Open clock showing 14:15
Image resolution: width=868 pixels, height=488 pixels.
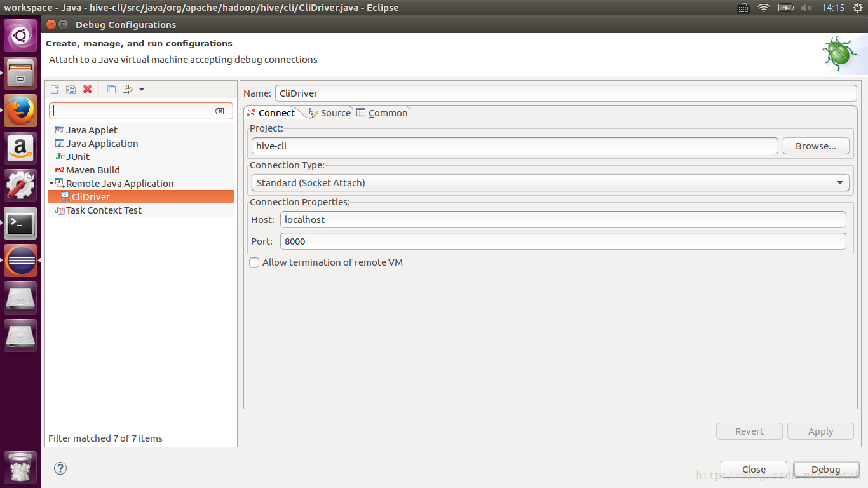[x=832, y=8]
